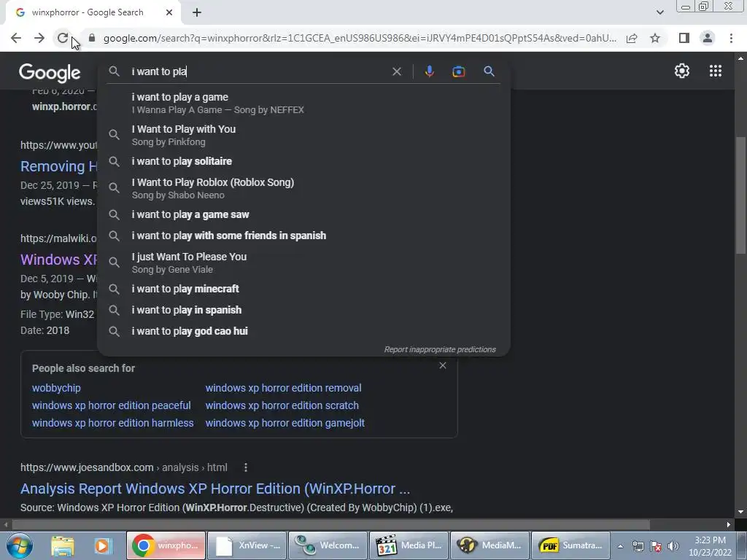
Task: Clear the search box with the X
Action: [x=396, y=71]
